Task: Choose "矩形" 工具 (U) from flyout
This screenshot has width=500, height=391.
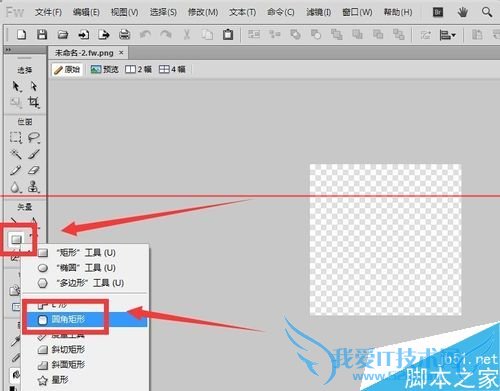Action: (86, 252)
